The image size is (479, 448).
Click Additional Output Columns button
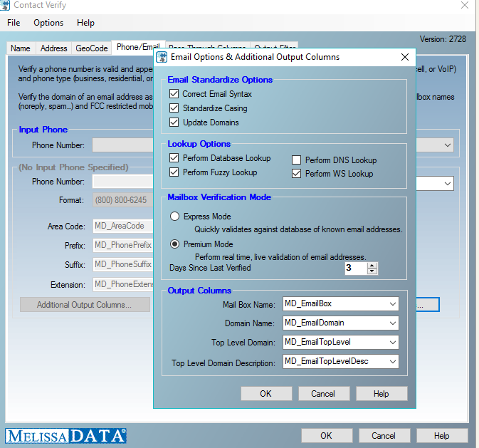pos(85,305)
